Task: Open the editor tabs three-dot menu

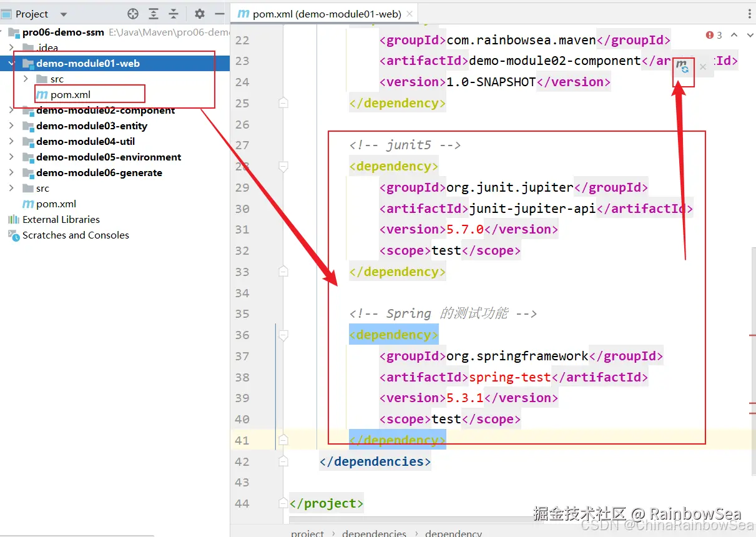Action: (x=750, y=14)
